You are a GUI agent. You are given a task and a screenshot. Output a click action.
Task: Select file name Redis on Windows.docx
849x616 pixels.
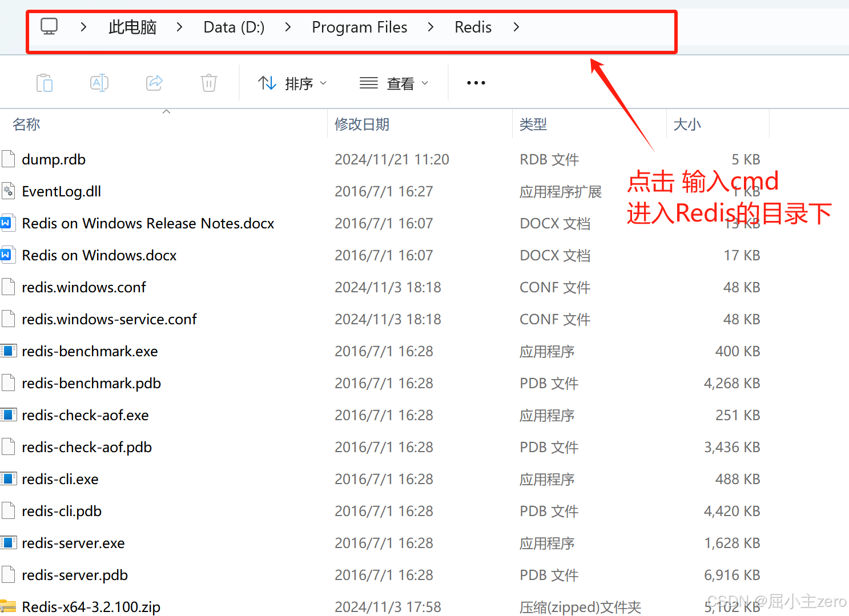pos(99,255)
